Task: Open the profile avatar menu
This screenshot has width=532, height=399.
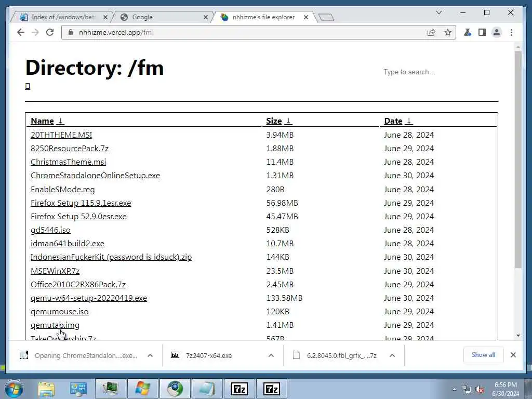Action: (497, 32)
